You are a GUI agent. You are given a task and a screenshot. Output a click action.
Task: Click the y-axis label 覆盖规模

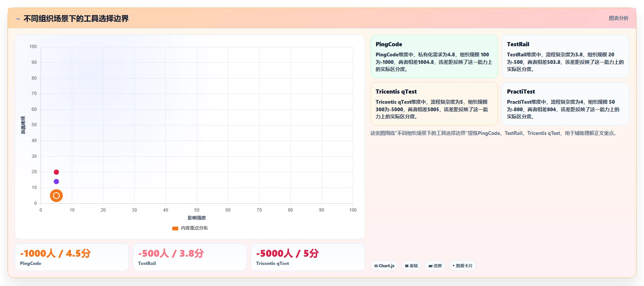(x=23, y=125)
